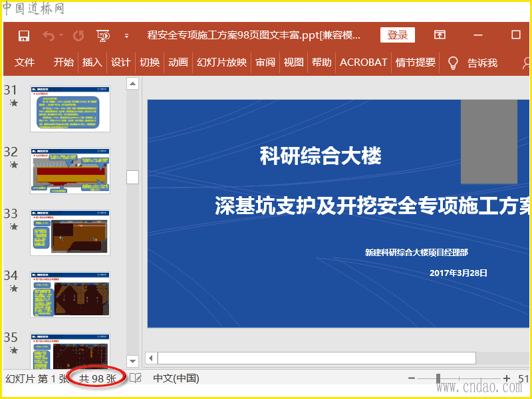
Task: Select slide 35 thumbnail
Action: (x=70, y=351)
